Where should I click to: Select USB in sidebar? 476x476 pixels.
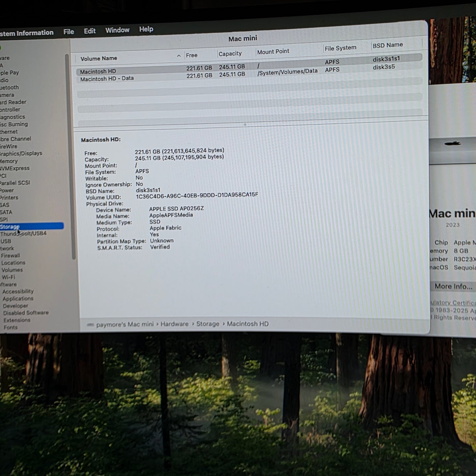[x=6, y=241]
